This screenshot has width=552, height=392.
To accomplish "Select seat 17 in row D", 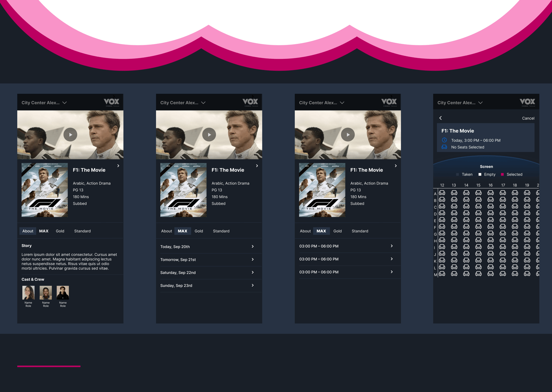I will [x=503, y=213].
